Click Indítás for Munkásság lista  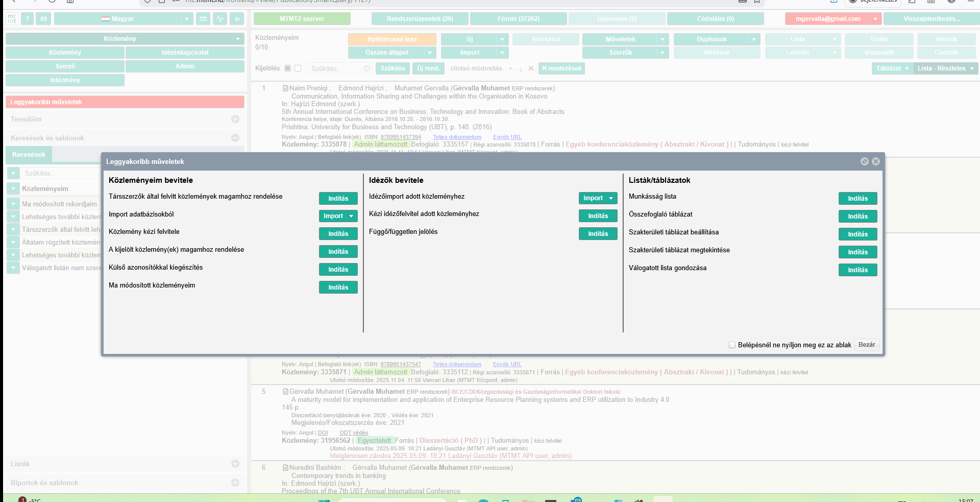click(857, 199)
